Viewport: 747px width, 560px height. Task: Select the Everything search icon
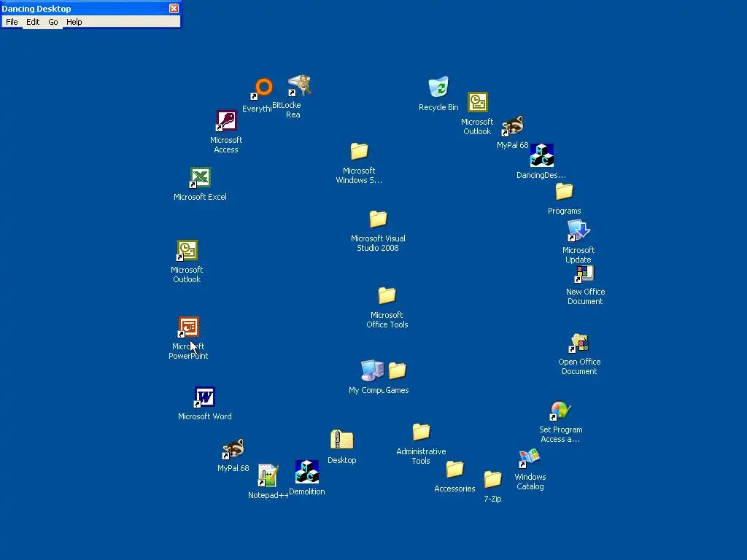pos(263,88)
